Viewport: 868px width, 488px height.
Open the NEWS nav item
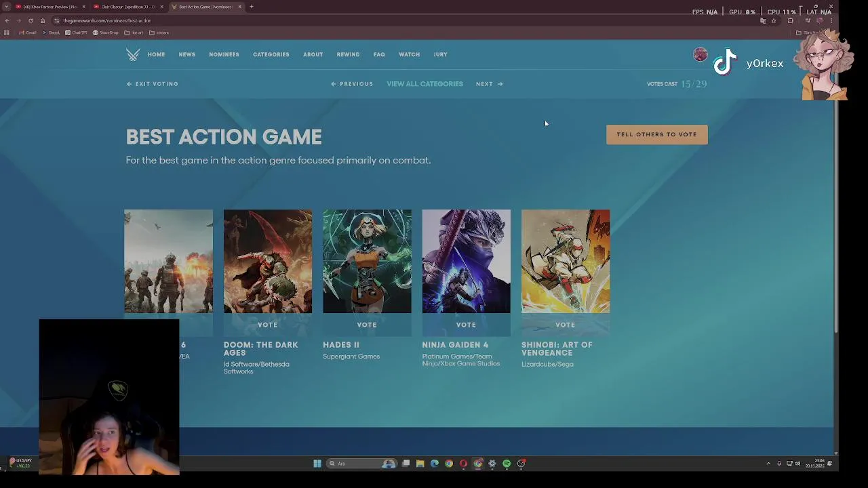click(187, 54)
